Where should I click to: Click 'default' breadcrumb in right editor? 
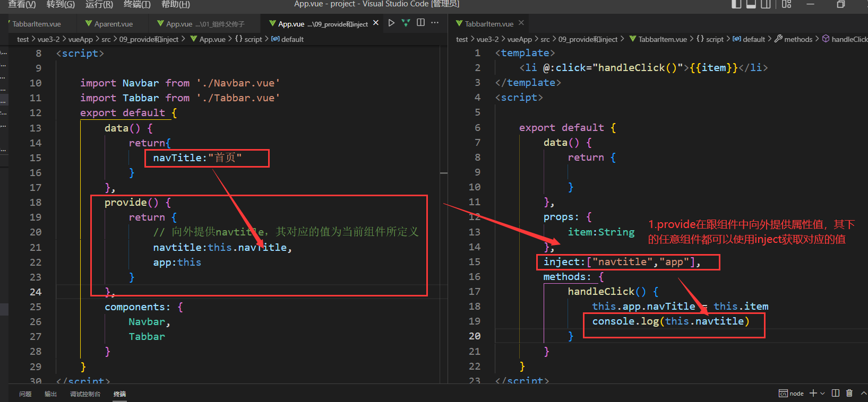(749, 39)
